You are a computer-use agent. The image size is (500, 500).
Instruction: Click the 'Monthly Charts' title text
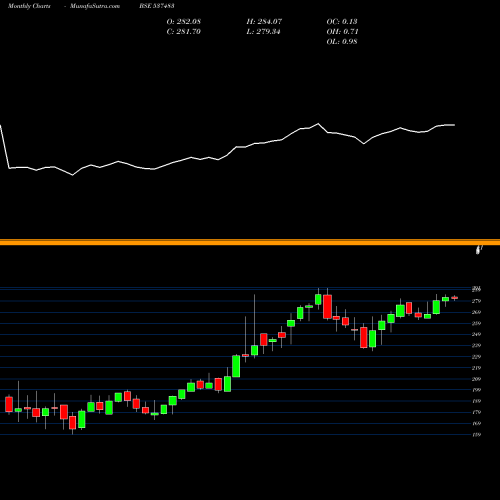(x=29, y=6)
